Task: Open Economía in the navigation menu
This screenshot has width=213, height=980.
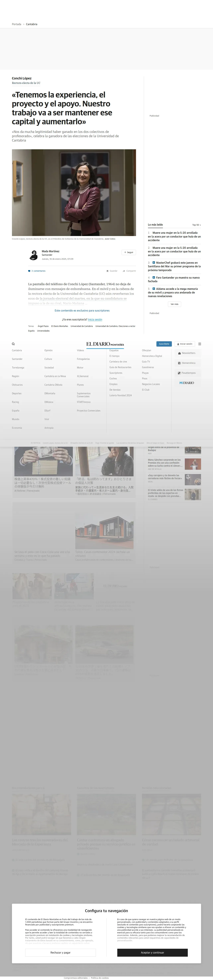Action: tap(17, 428)
